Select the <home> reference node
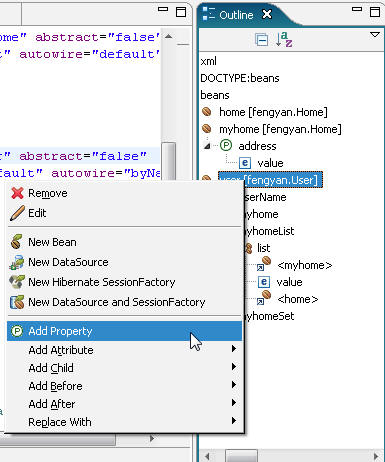Image resolution: width=385 pixels, height=462 pixels. (x=298, y=299)
